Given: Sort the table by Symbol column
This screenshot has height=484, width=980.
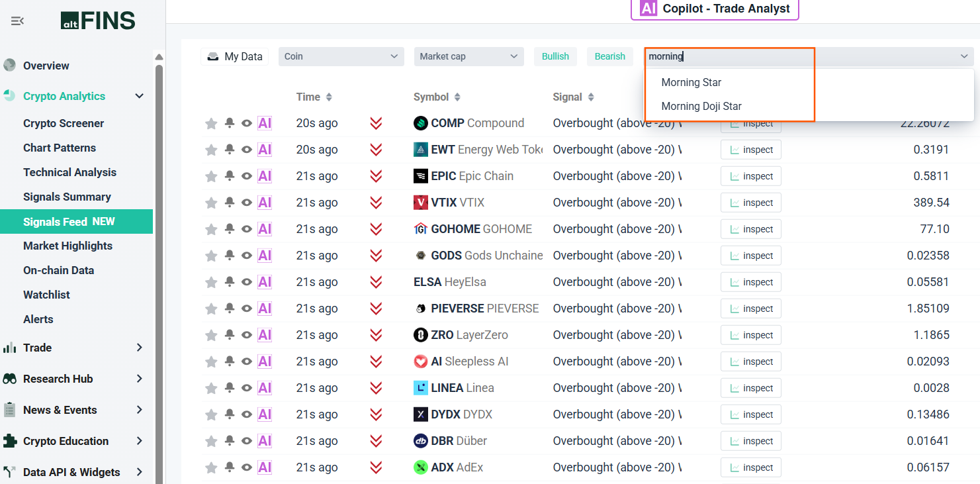Looking at the screenshot, I should pos(437,97).
